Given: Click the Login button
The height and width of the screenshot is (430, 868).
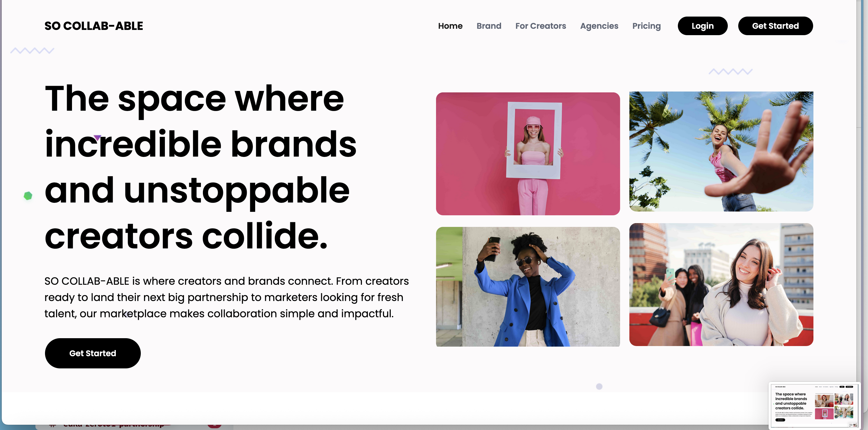Looking at the screenshot, I should click(703, 26).
